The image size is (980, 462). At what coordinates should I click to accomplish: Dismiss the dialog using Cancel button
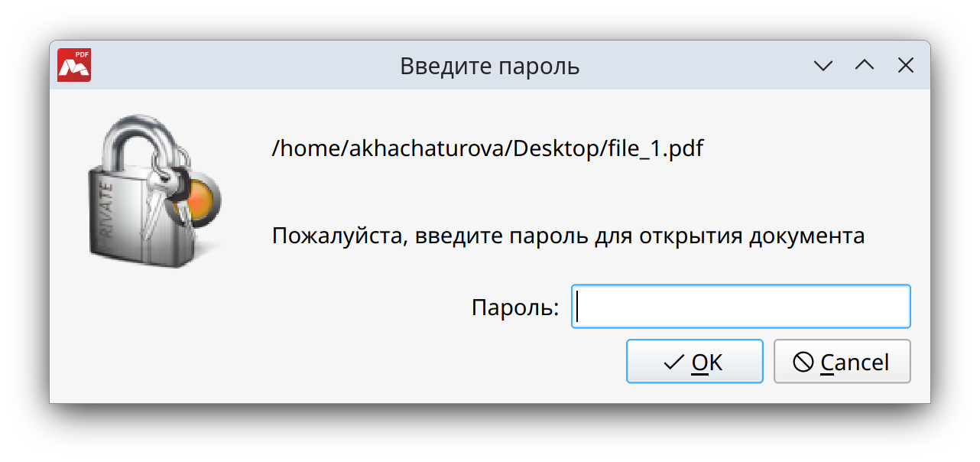[x=842, y=361]
